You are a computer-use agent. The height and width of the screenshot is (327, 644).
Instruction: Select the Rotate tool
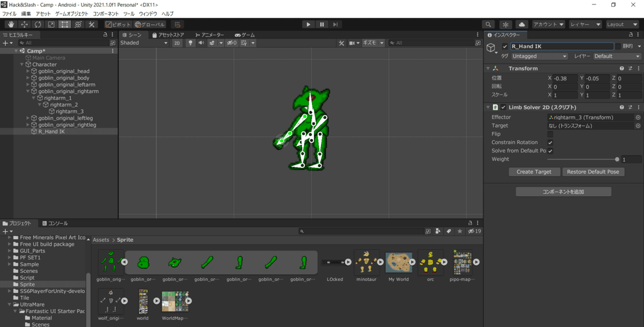click(36, 24)
